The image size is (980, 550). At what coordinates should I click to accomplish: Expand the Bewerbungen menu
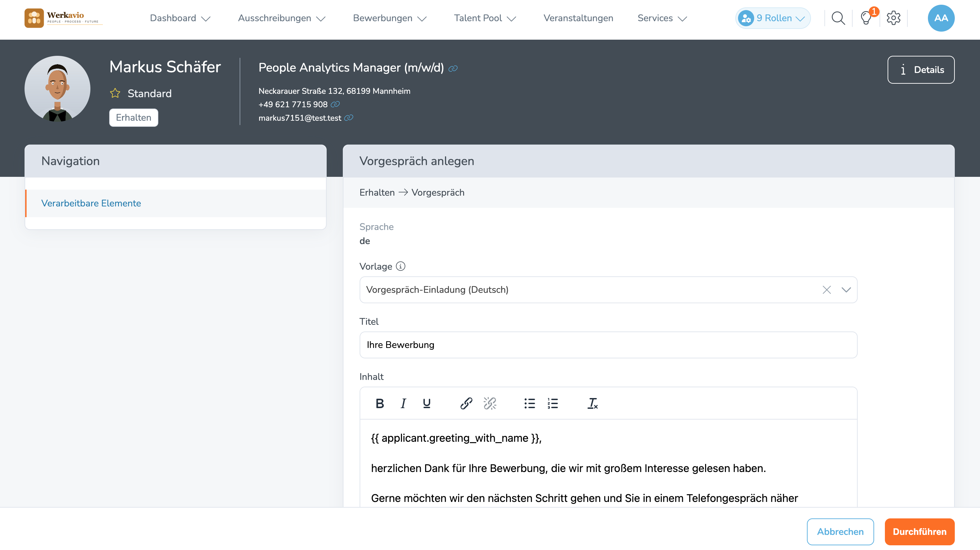point(390,18)
